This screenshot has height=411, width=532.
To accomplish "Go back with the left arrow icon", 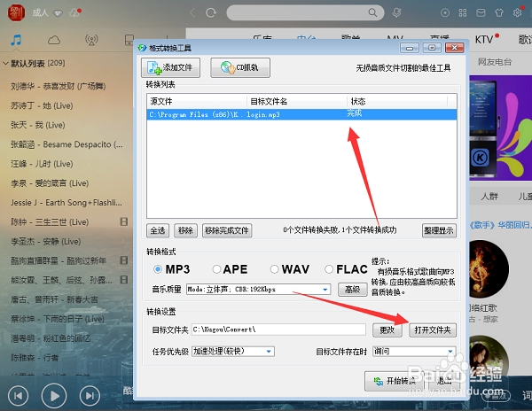I will coord(192,13).
